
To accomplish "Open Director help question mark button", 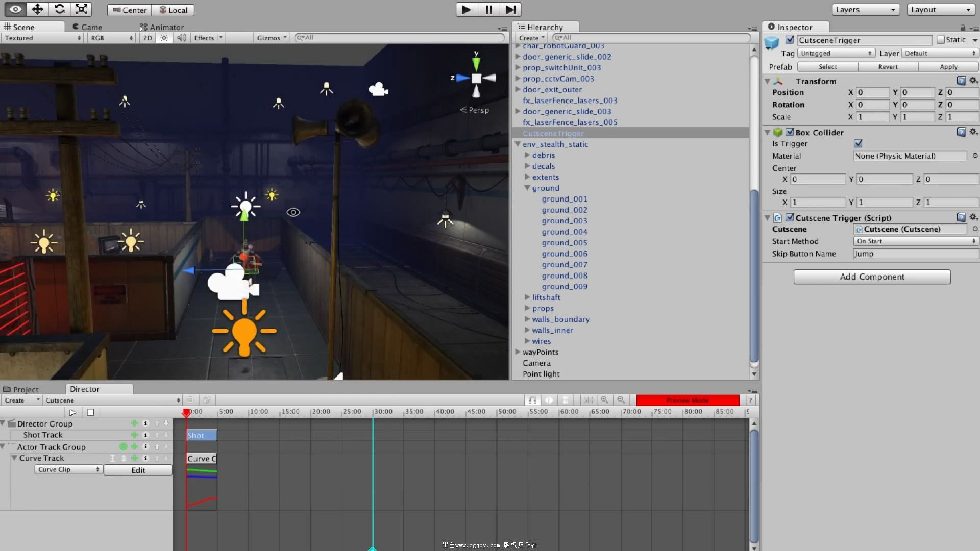I will coord(750,400).
